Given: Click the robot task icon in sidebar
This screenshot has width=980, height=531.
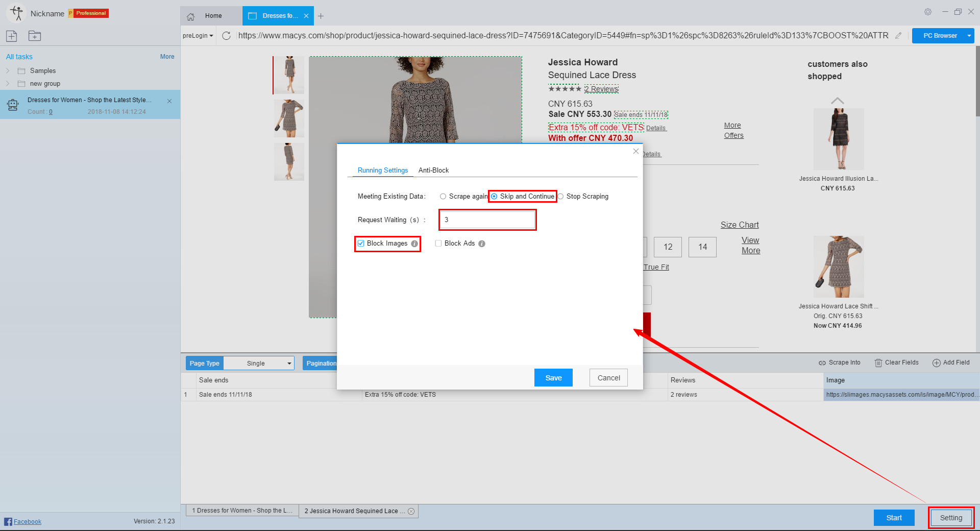Looking at the screenshot, I should (x=13, y=105).
